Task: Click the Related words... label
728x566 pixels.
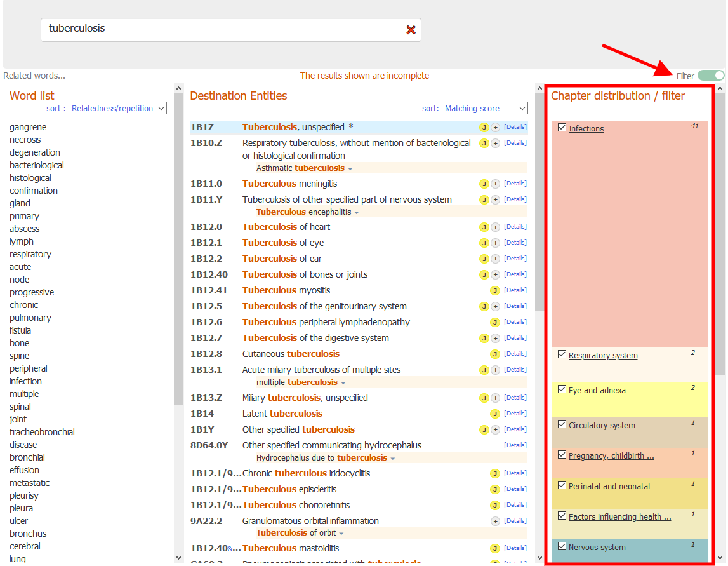Action: click(34, 76)
